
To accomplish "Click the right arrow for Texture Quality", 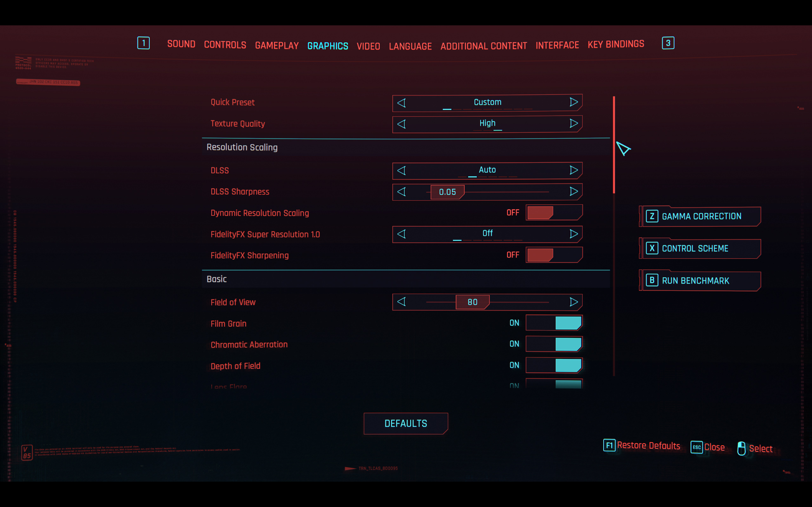I will click(573, 123).
